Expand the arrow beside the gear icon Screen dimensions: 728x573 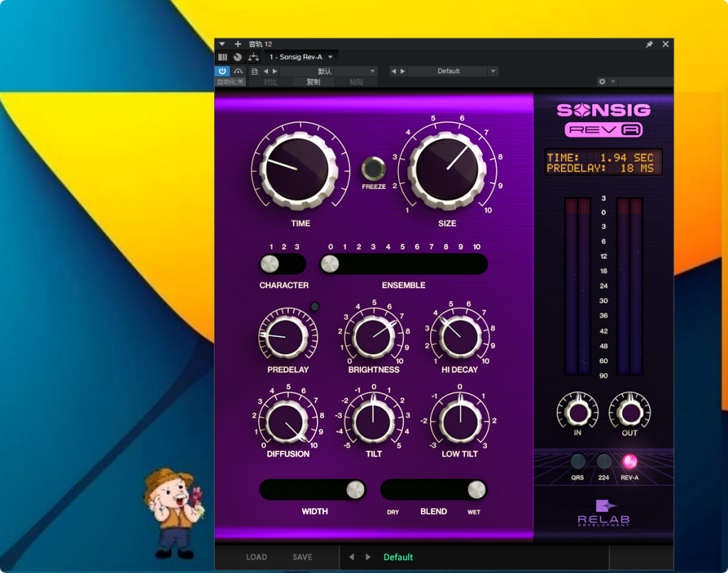(x=613, y=82)
